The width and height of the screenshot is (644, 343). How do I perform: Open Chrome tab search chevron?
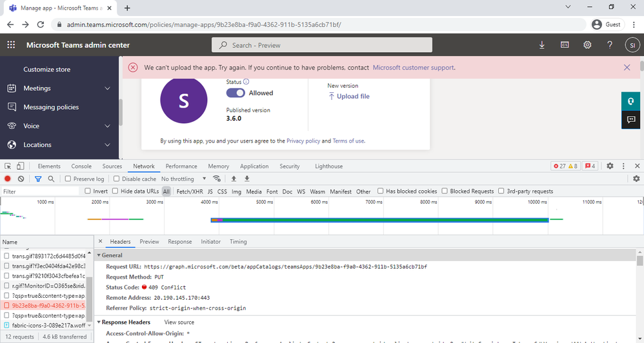pos(568,7)
